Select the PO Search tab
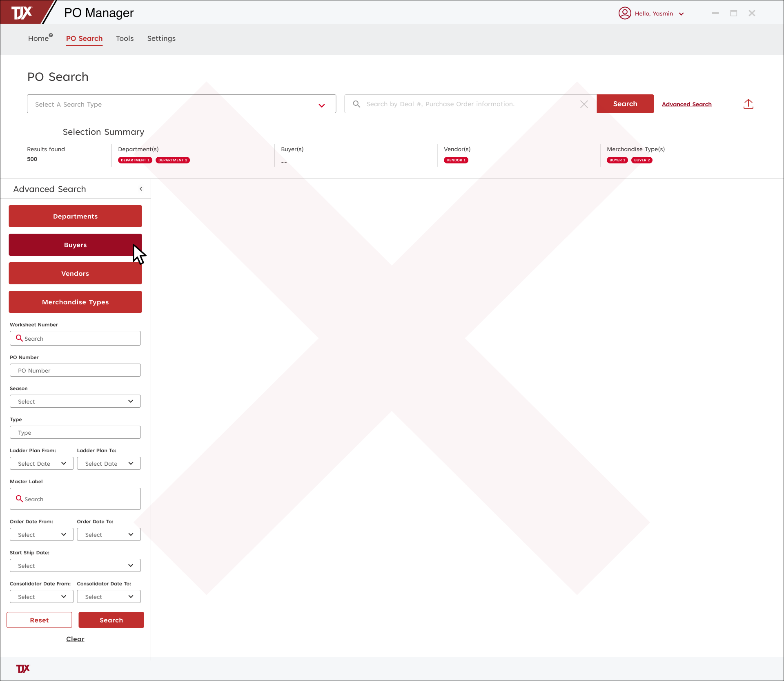784x681 pixels. [x=84, y=38]
